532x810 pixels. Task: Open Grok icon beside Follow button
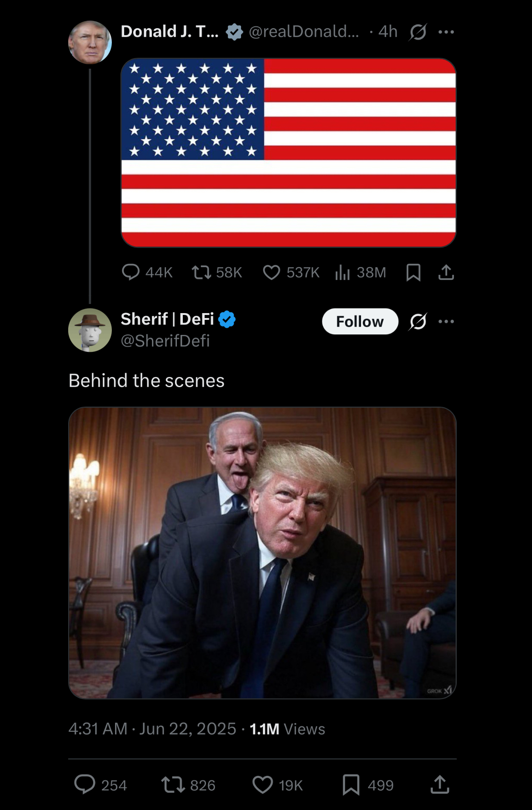pyautogui.click(x=417, y=321)
